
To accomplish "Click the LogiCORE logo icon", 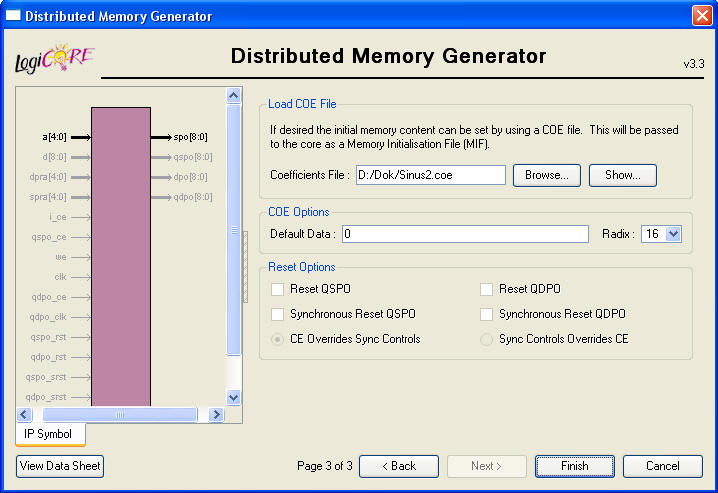I will [x=54, y=59].
